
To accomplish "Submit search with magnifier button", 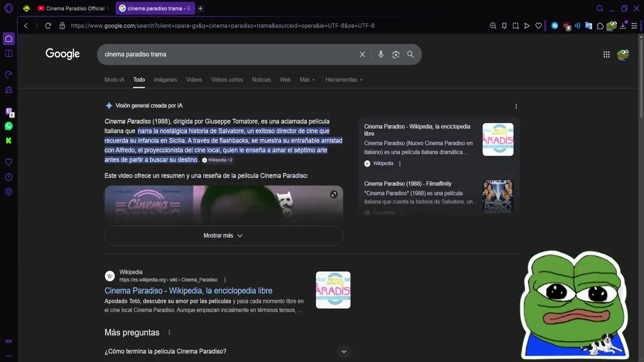I will click(x=411, y=54).
